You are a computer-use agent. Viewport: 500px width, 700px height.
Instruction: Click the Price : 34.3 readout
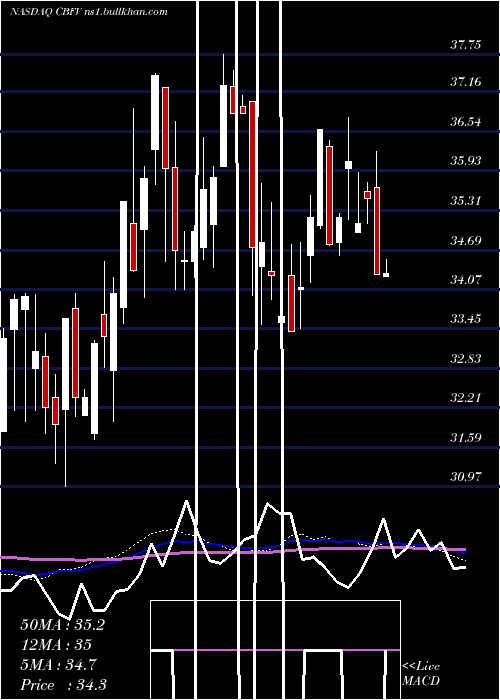click(x=64, y=685)
